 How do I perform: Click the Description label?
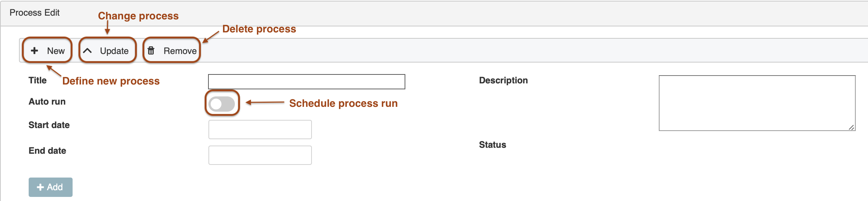503,80
